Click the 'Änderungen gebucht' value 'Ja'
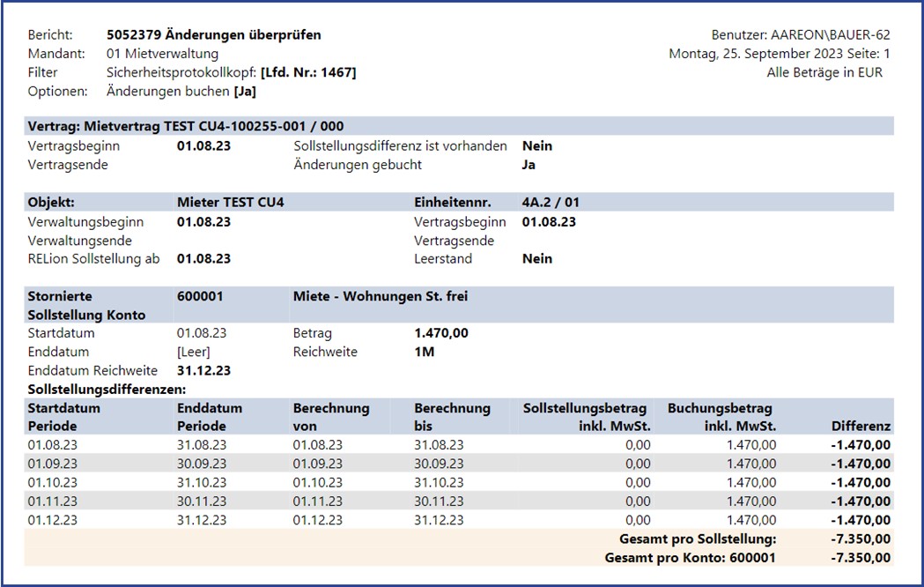Screen dimensions: 924x587 (x=529, y=165)
